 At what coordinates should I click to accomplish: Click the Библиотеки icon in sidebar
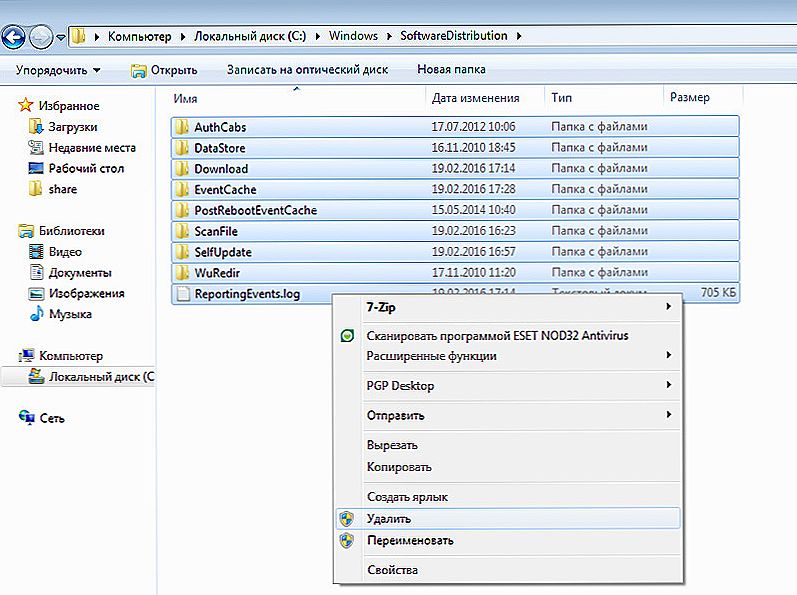[x=26, y=231]
